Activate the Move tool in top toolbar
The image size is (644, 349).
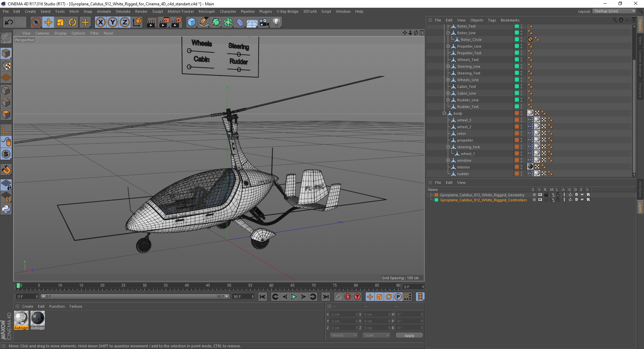tap(48, 22)
